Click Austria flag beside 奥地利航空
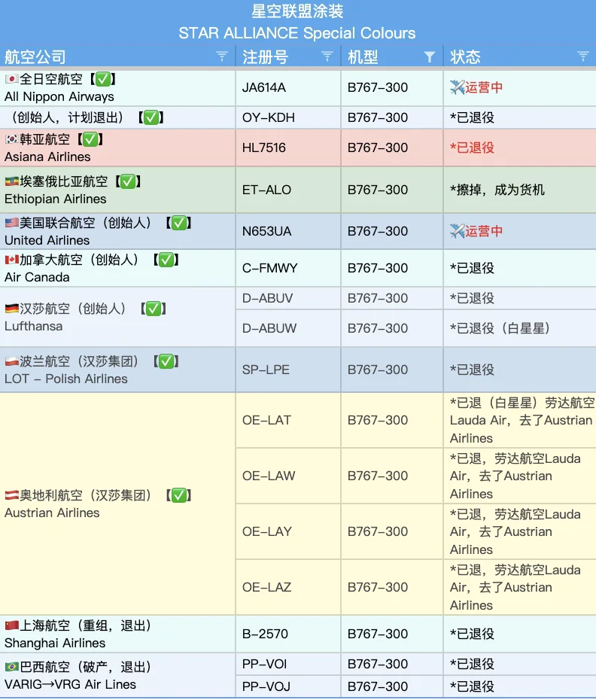The width and height of the screenshot is (596, 700). tap(11, 495)
